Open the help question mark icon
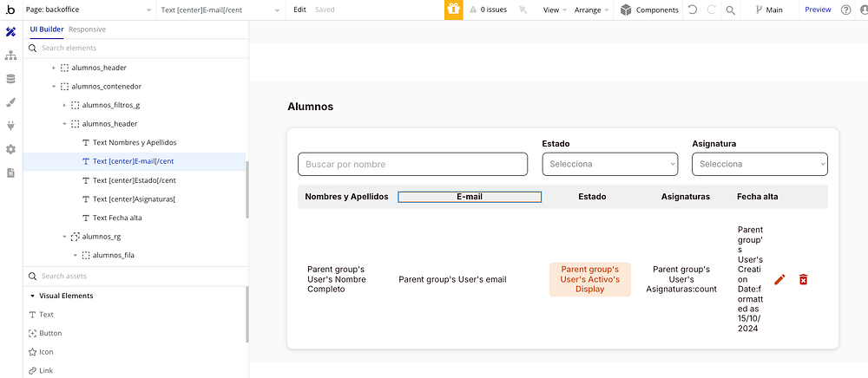 846,10
